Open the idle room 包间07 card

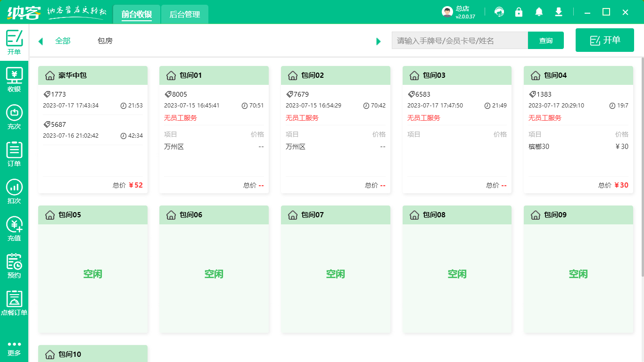click(336, 274)
